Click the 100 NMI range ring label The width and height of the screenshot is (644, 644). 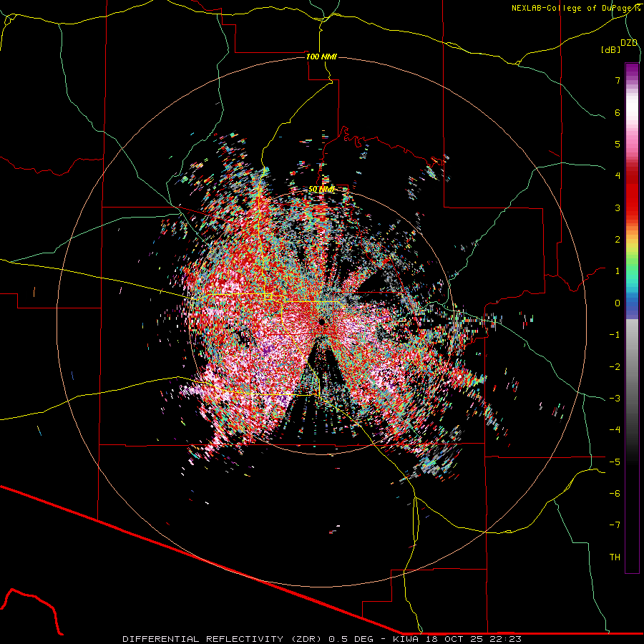[x=321, y=57]
